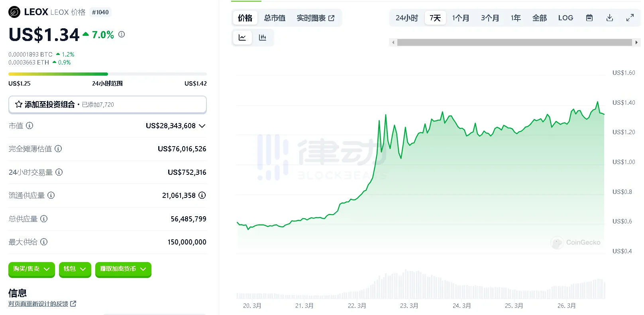Click info icon beside 24小时交易量
644x315 pixels.
pyautogui.click(x=59, y=172)
